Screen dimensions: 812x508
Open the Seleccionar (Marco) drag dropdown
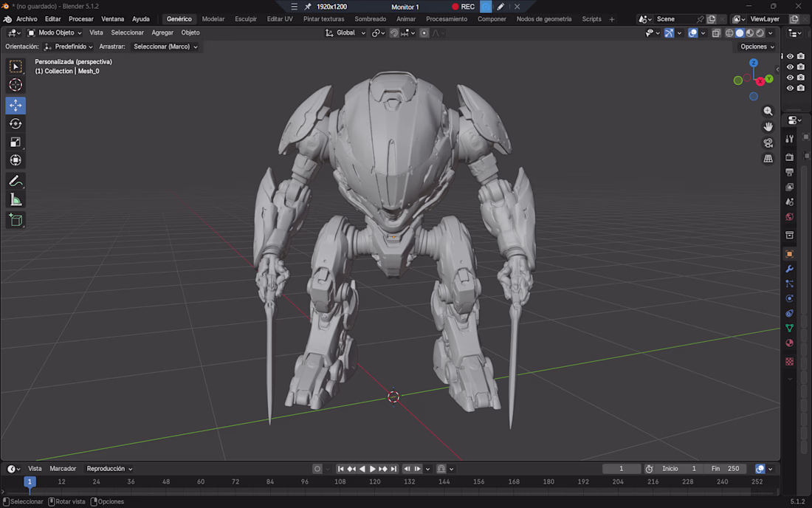(x=165, y=47)
